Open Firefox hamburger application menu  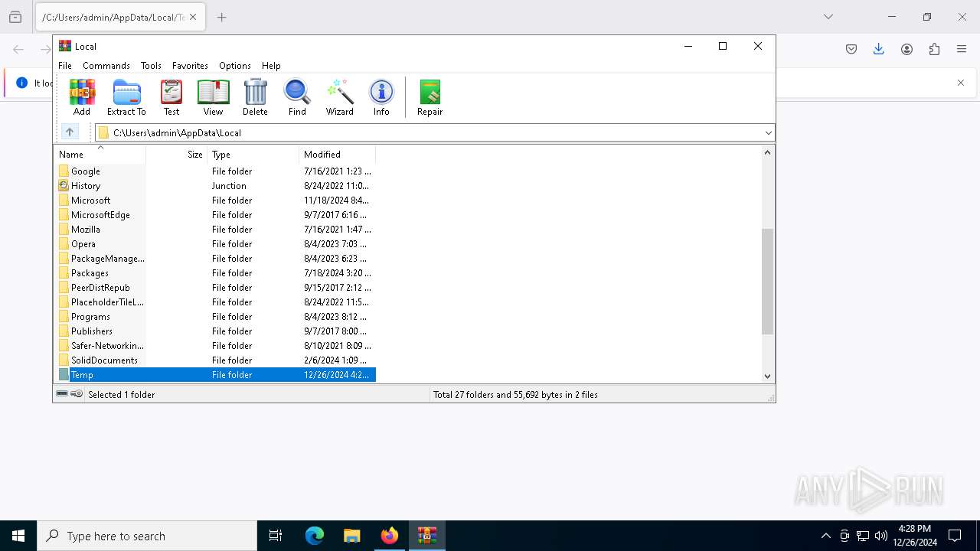962,49
